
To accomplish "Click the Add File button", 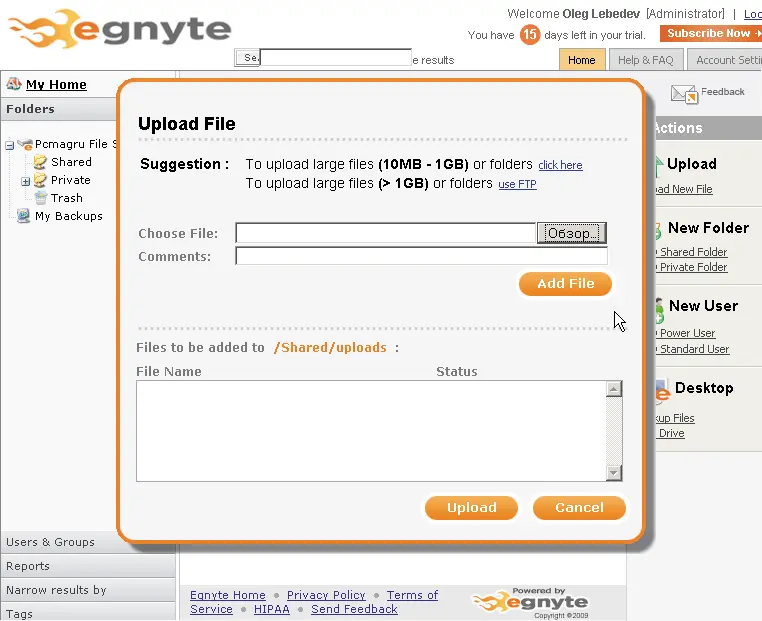I will coord(566,284).
